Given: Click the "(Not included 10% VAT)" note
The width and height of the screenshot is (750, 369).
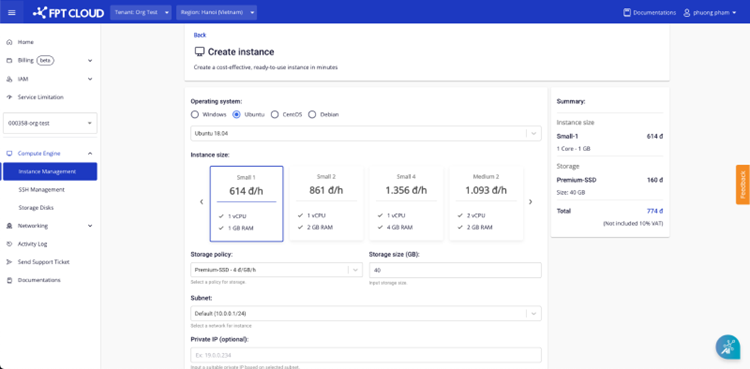Looking at the screenshot, I should tap(633, 224).
